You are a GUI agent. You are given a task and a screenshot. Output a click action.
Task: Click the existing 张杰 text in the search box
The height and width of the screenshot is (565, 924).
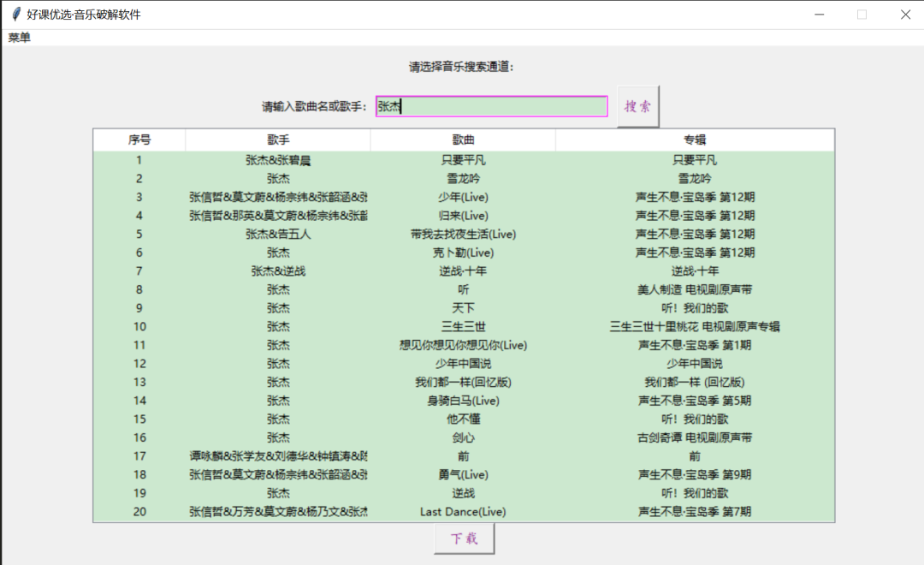click(x=388, y=104)
